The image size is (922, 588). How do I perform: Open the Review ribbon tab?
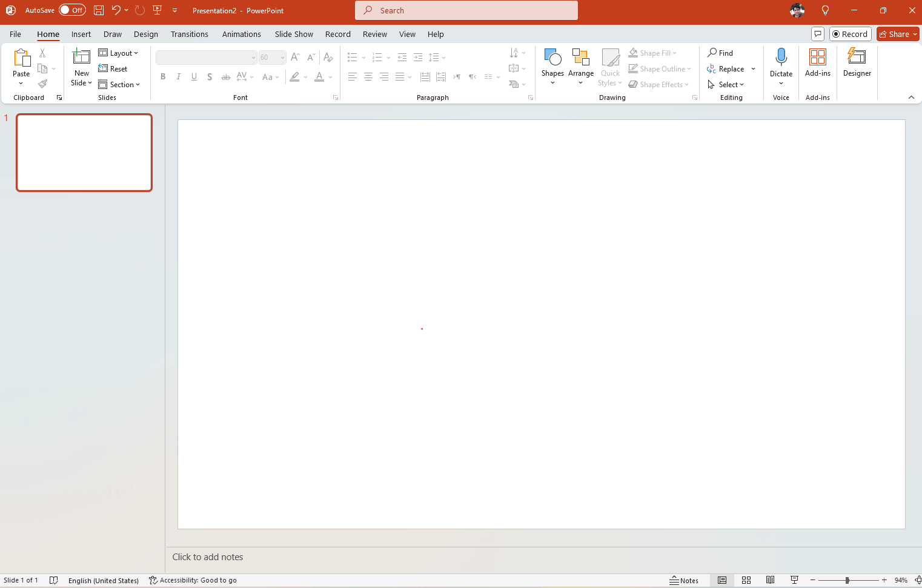(374, 34)
